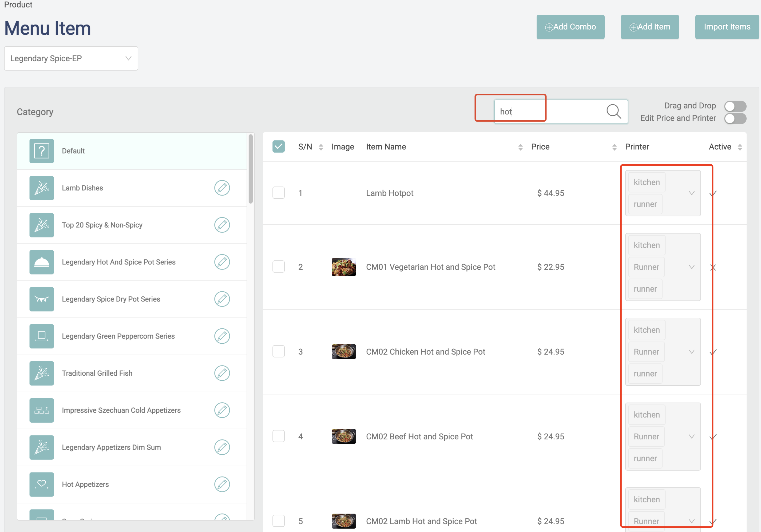Edit Legendary Spice Dry Pot Series category
761x532 pixels.
pyautogui.click(x=222, y=299)
